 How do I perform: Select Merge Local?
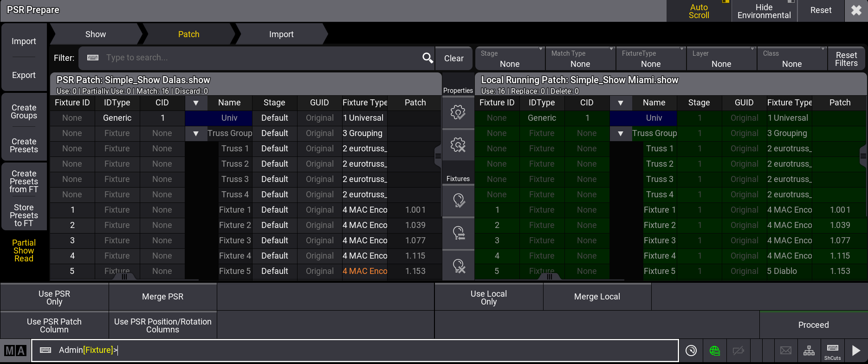pos(597,297)
